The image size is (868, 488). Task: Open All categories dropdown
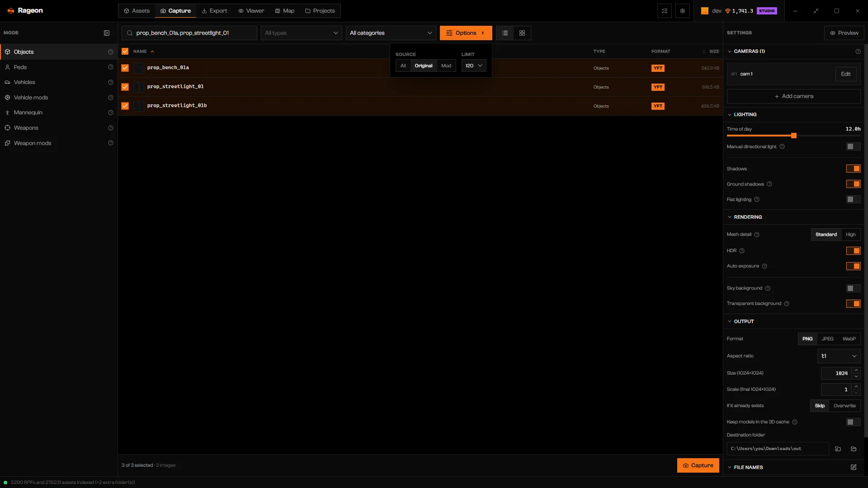click(391, 33)
